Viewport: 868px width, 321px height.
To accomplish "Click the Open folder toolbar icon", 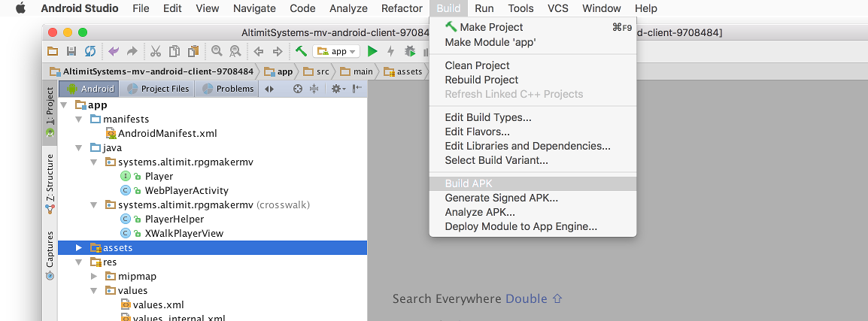I will 53,51.
